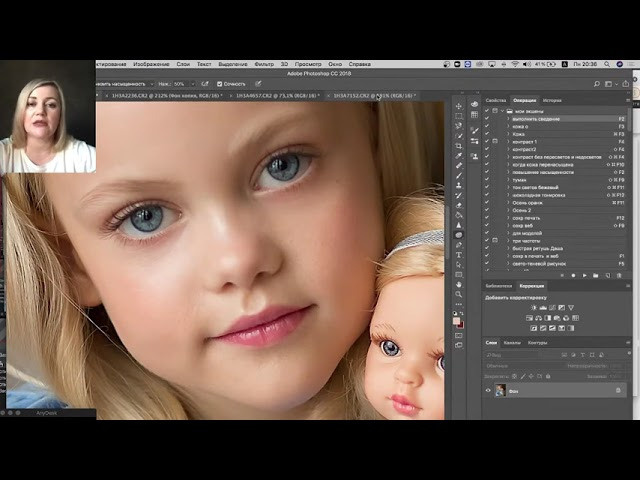Expand 'шоколадная тонировка' action
This screenshot has width=640, height=480.
509,195
